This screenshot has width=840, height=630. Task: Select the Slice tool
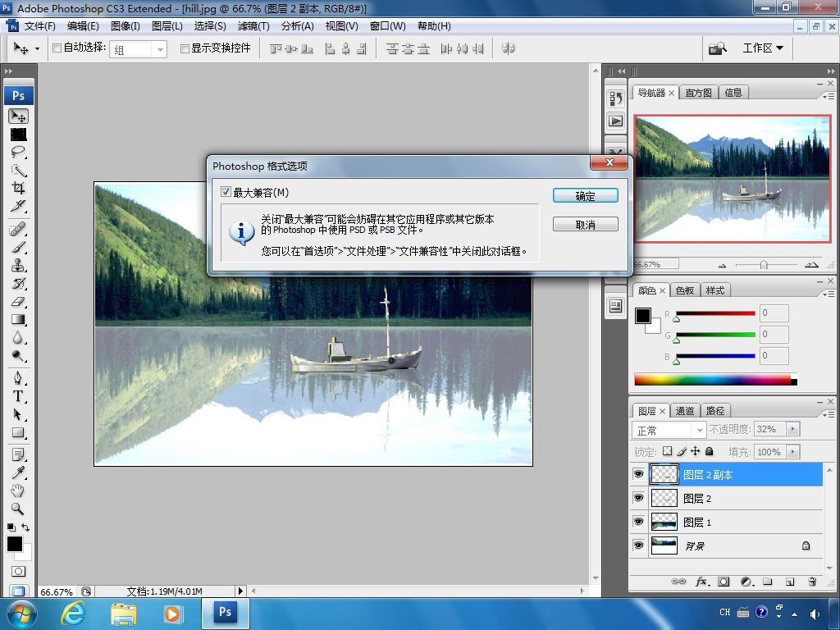click(x=19, y=206)
